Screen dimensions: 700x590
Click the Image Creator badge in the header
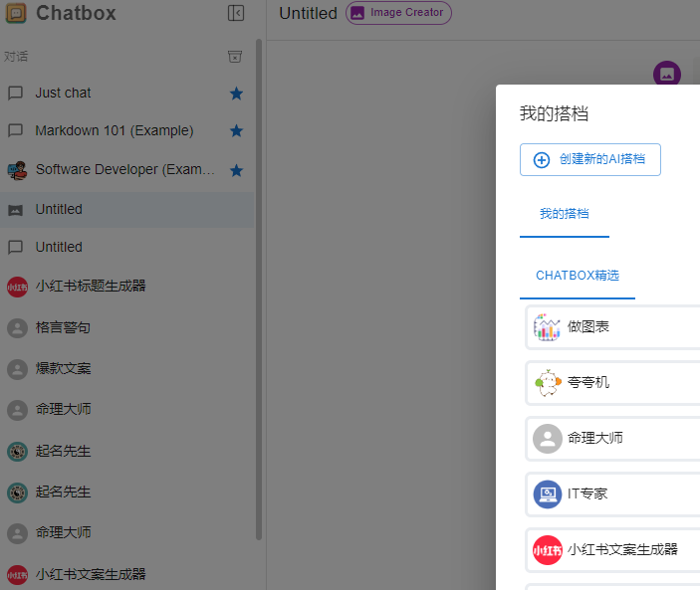[398, 13]
